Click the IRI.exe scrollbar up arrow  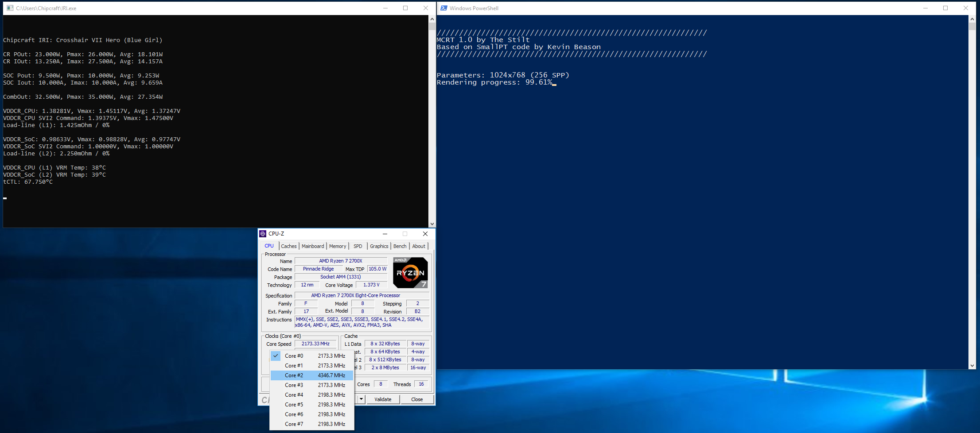pos(432,19)
